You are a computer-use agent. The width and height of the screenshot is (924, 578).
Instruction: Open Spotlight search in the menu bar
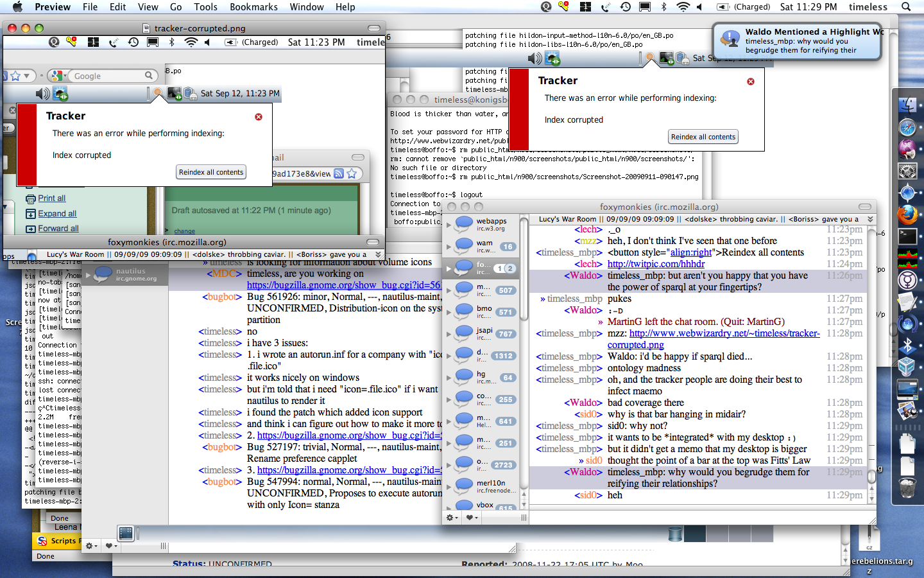pos(906,7)
